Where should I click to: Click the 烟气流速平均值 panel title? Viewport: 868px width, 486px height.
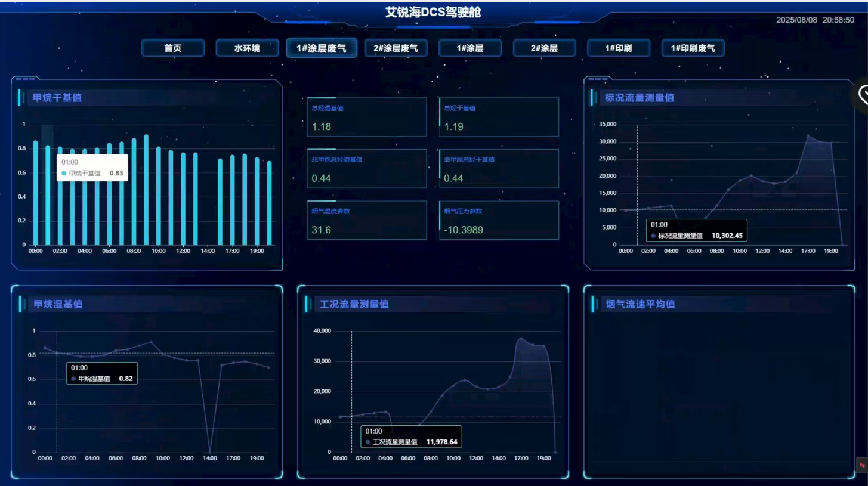pyautogui.click(x=640, y=304)
